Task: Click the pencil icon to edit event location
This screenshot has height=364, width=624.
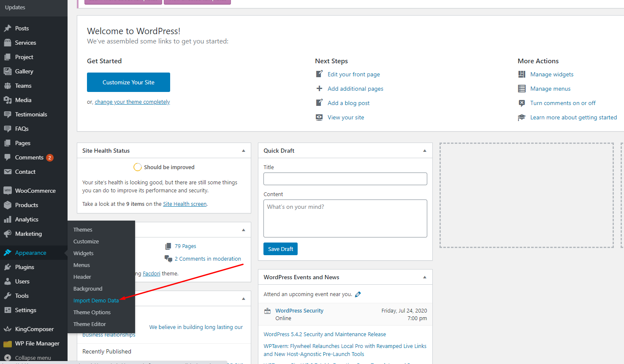Action: 358,294
